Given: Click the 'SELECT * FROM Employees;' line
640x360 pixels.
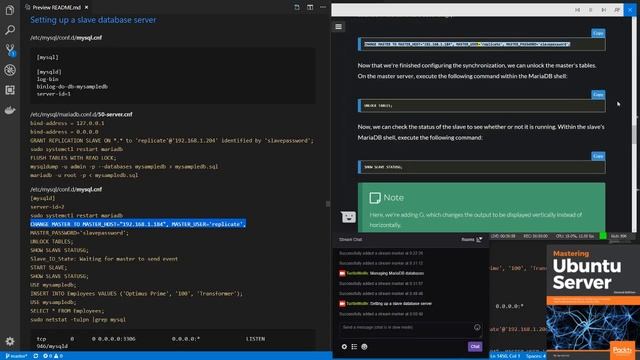Looking at the screenshot, I should (x=67, y=311).
